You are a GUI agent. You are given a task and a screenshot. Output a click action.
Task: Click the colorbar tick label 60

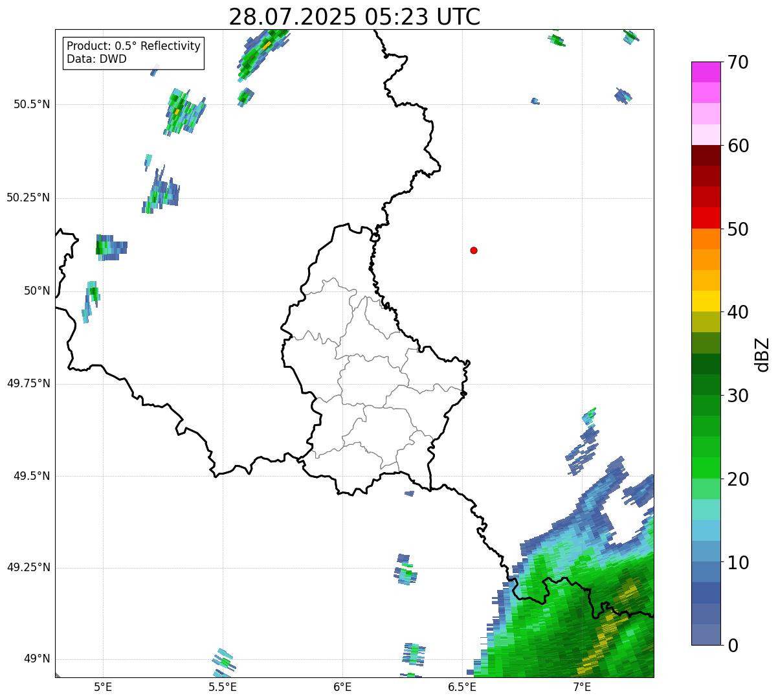[738, 146]
